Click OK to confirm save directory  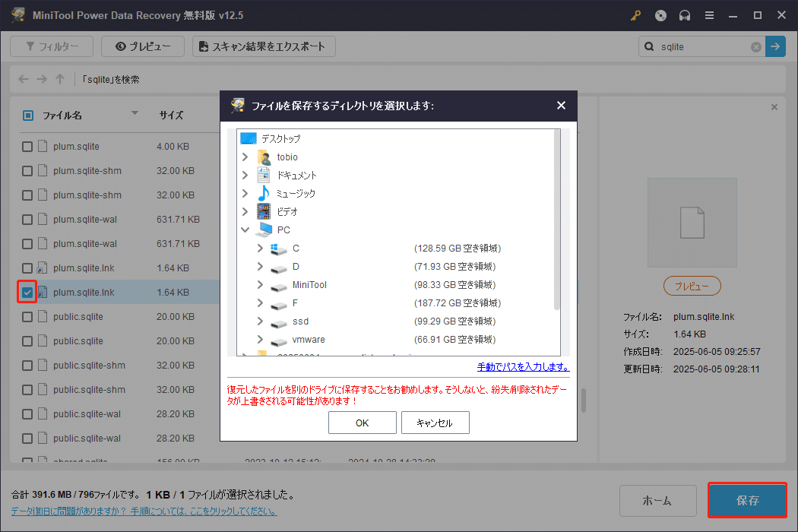tap(362, 423)
